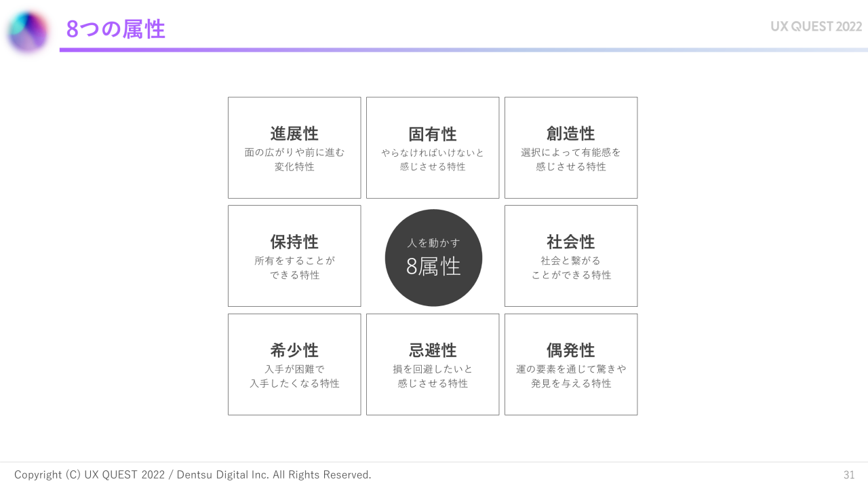
Task: Click the UX QUEST 2022 header label
Action: tap(816, 26)
